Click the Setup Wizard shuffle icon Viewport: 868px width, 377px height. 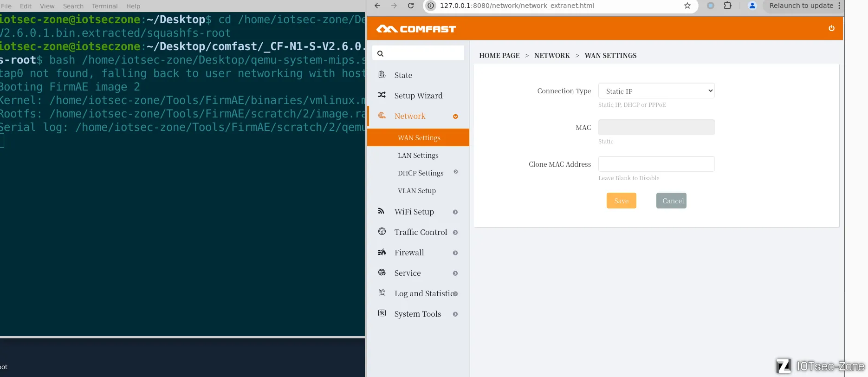[x=382, y=95]
